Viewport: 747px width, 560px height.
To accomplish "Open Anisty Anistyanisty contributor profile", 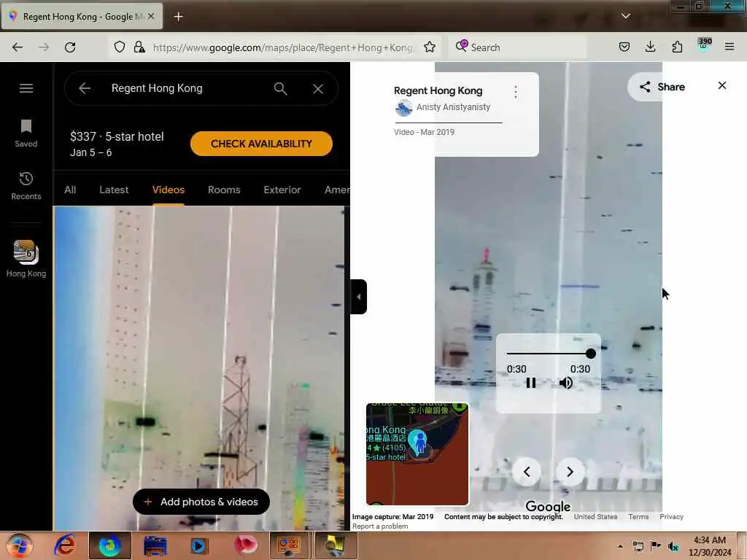I will click(453, 107).
